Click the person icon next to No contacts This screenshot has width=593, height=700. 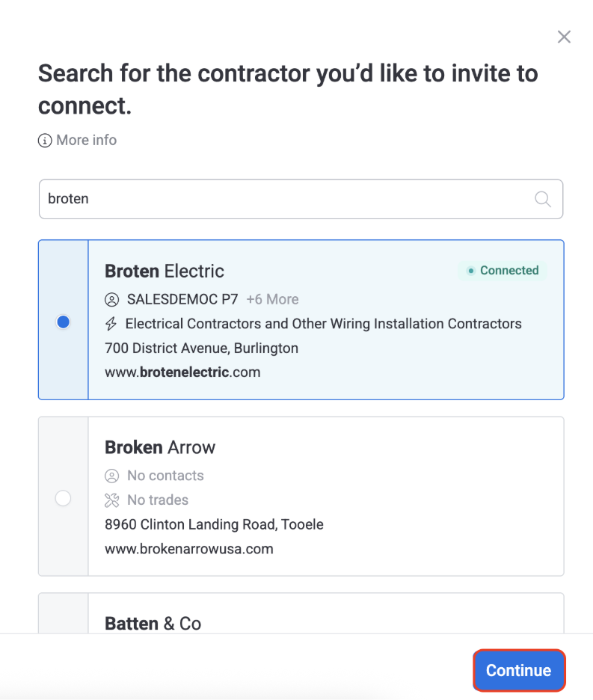(x=111, y=476)
